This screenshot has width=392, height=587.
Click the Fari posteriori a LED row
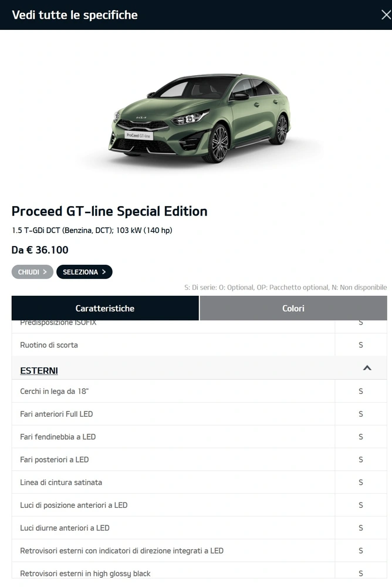[199, 460]
